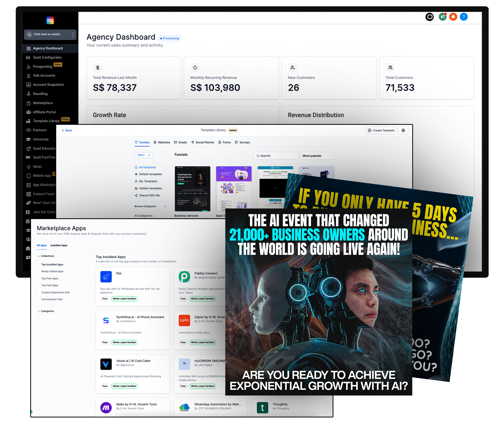Click the blue help question mark icon
The image size is (504, 423).
coord(464,17)
